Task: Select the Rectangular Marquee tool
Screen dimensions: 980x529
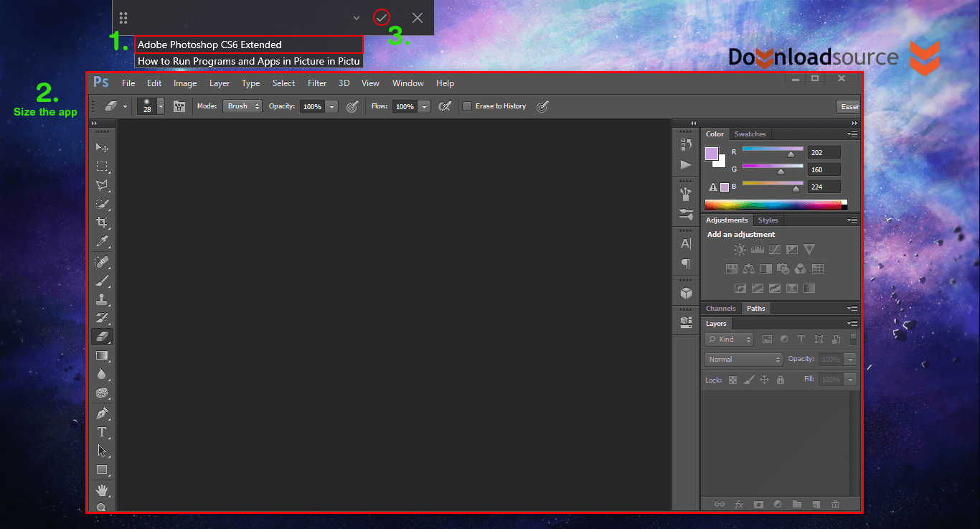Action: tap(102, 167)
